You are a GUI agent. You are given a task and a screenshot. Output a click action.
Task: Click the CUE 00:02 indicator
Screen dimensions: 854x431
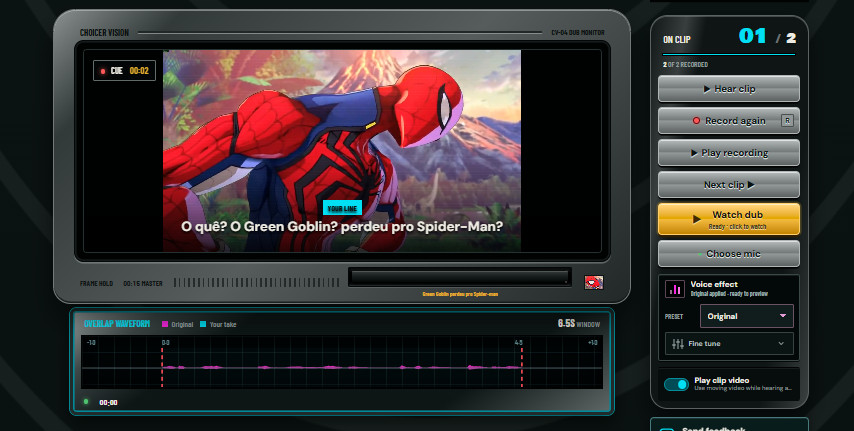[x=124, y=71]
